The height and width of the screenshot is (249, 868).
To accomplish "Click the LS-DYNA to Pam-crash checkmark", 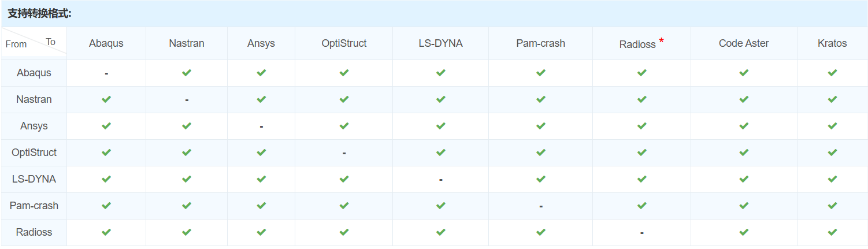I will pos(540,179).
